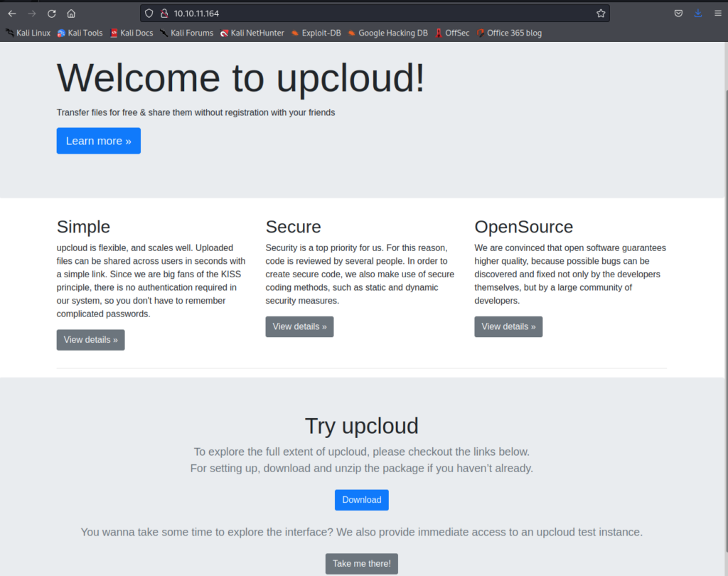Open the Kali Docs bookmark
This screenshot has width=728, height=576.
[x=132, y=33]
